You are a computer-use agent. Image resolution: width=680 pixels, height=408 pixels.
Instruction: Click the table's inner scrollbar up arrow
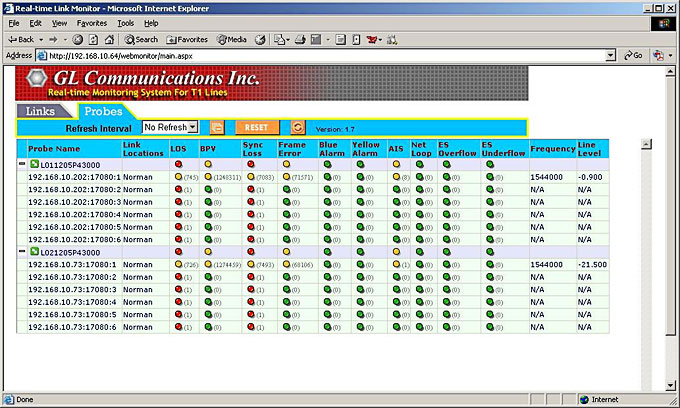point(646,144)
